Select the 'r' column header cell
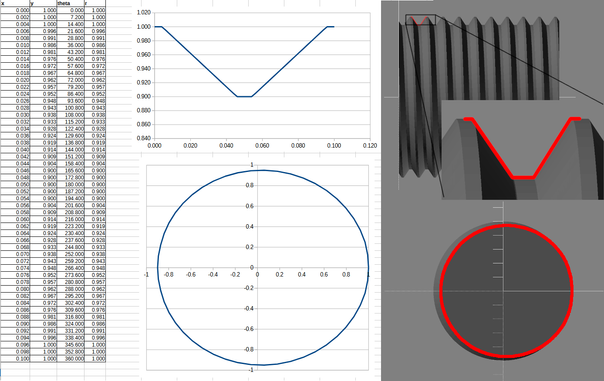 click(95, 3)
